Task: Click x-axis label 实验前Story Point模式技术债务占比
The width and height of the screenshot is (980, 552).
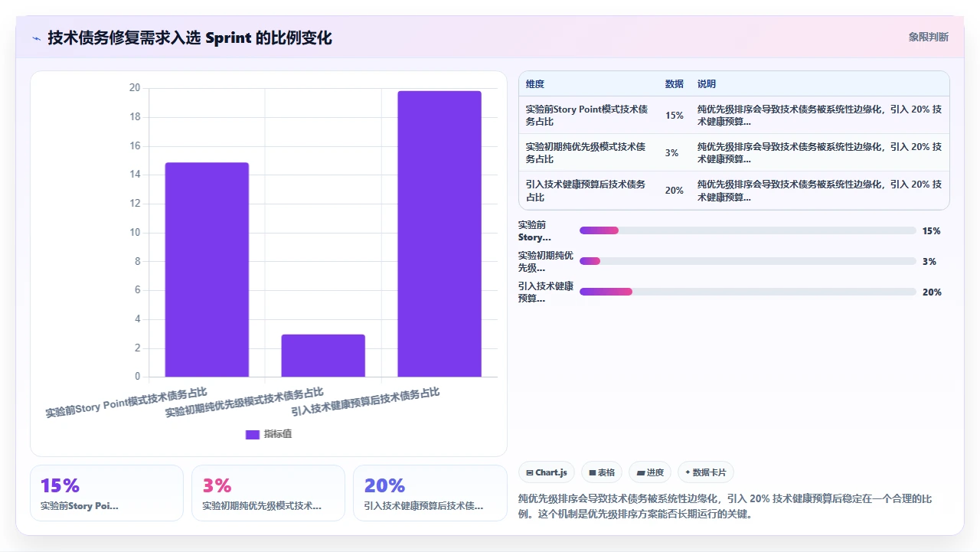Action: 126,402
